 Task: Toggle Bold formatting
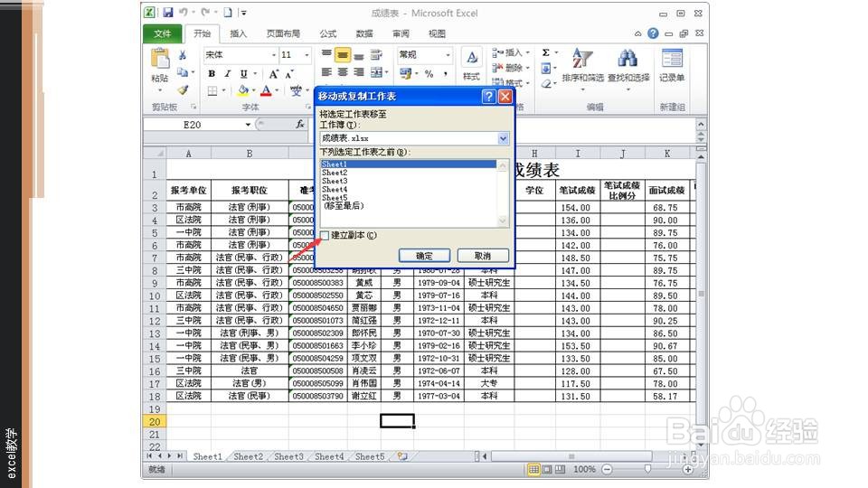point(212,73)
